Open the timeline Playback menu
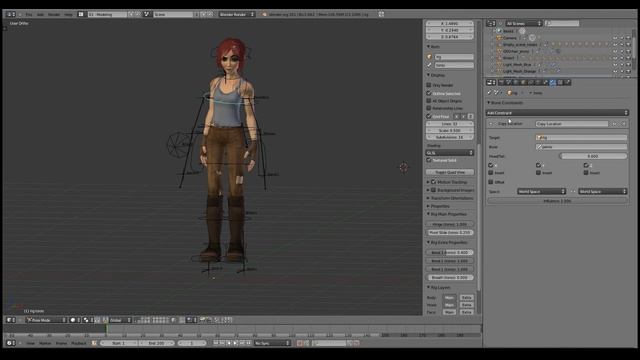The width and height of the screenshot is (640, 360). point(78,343)
